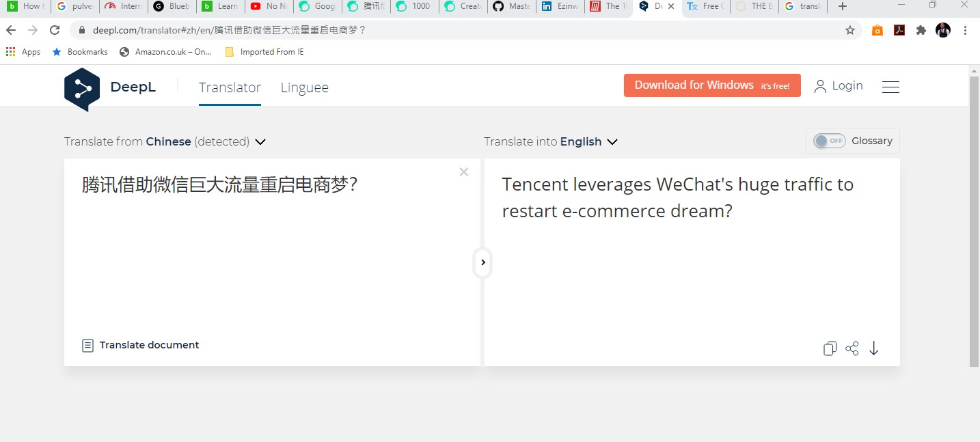Switch to the LinkedIn Ezinw browser tab

[560, 6]
